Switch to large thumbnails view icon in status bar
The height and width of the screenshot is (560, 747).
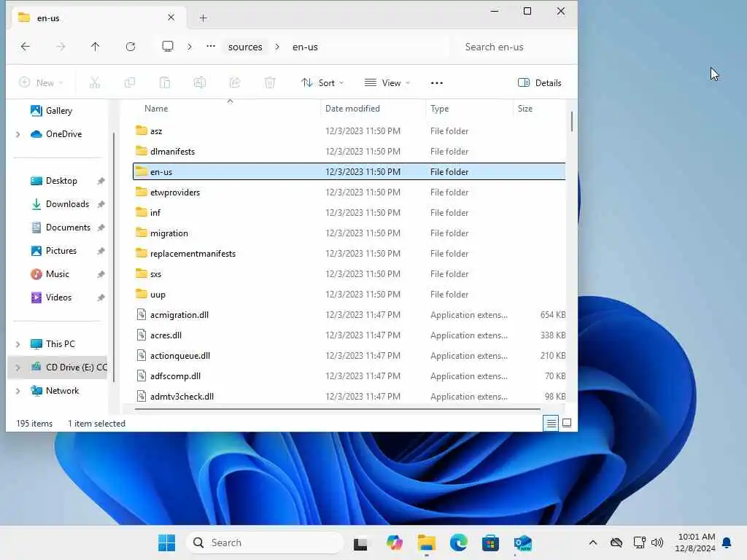click(x=567, y=423)
